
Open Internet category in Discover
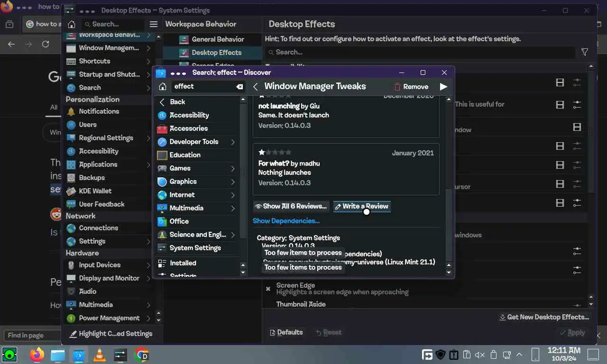182,195
